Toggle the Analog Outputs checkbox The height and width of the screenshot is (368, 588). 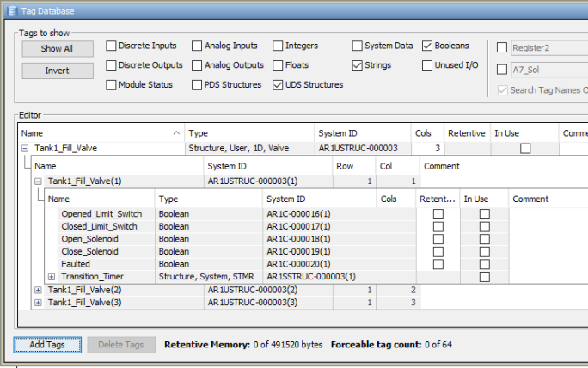(x=198, y=65)
